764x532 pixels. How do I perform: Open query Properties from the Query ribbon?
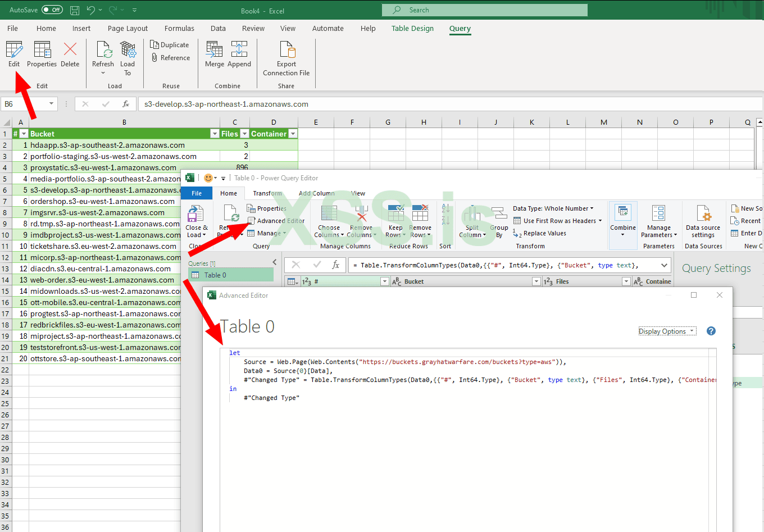42,53
